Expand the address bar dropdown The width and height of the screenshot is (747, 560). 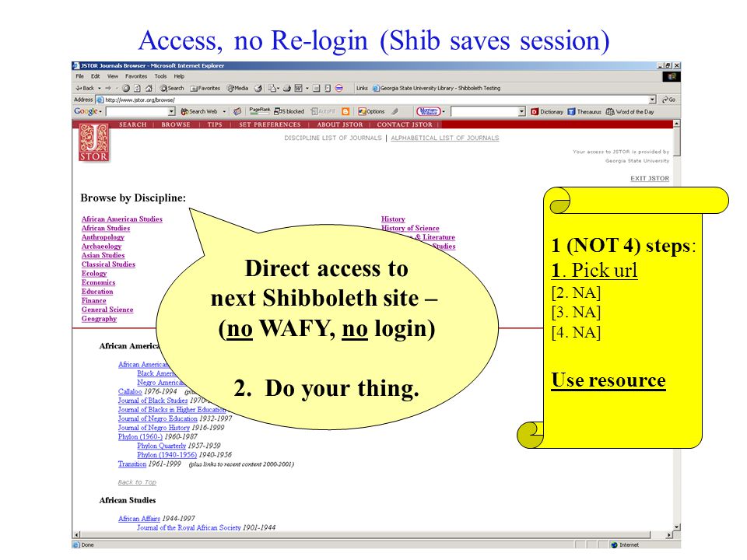click(653, 100)
